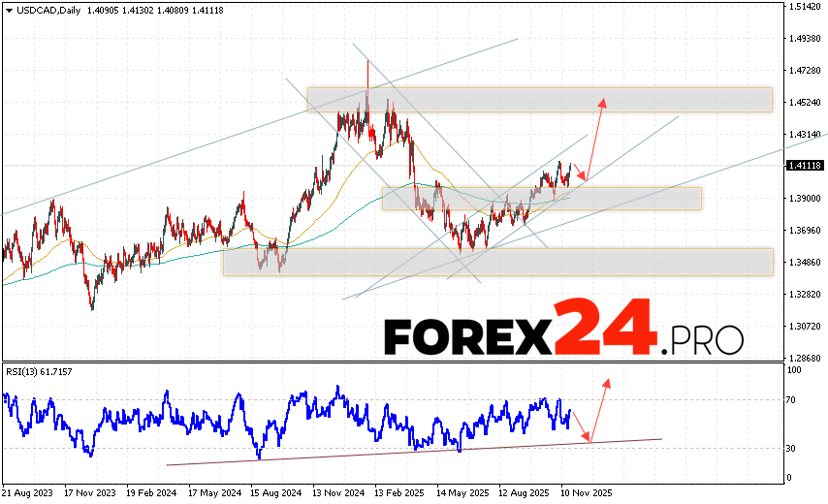This screenshot has height=504, width=828.
Task: Click the 21 Aug 2023 date label
Action: click(x=28, y=493)
